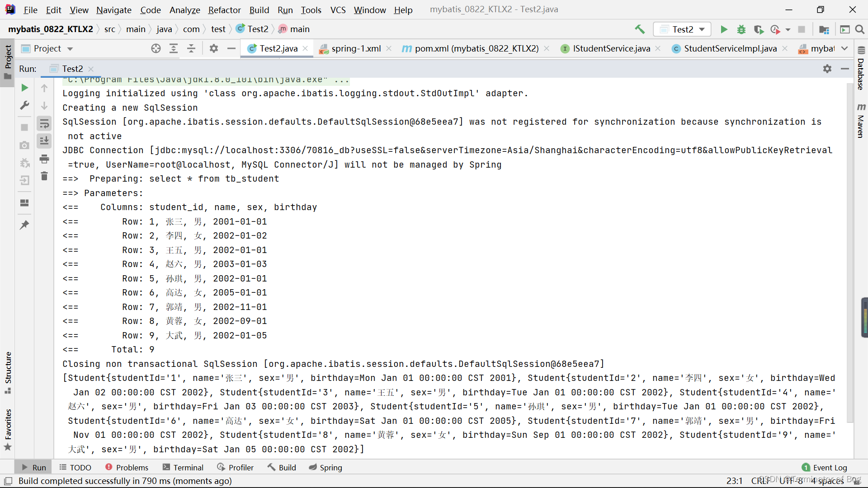Open the Test2 run configuration dropdown
The height and width of the screenshot is (488, 868).
tap(682, 29)
